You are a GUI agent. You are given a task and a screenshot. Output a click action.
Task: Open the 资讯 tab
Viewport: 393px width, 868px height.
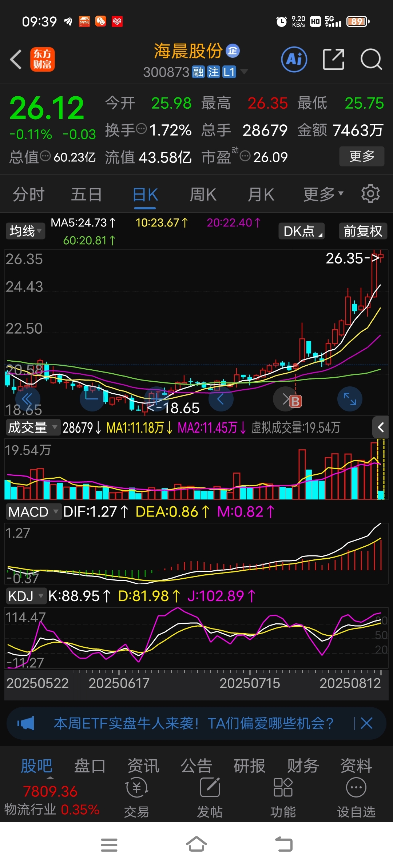click(143, 765)
